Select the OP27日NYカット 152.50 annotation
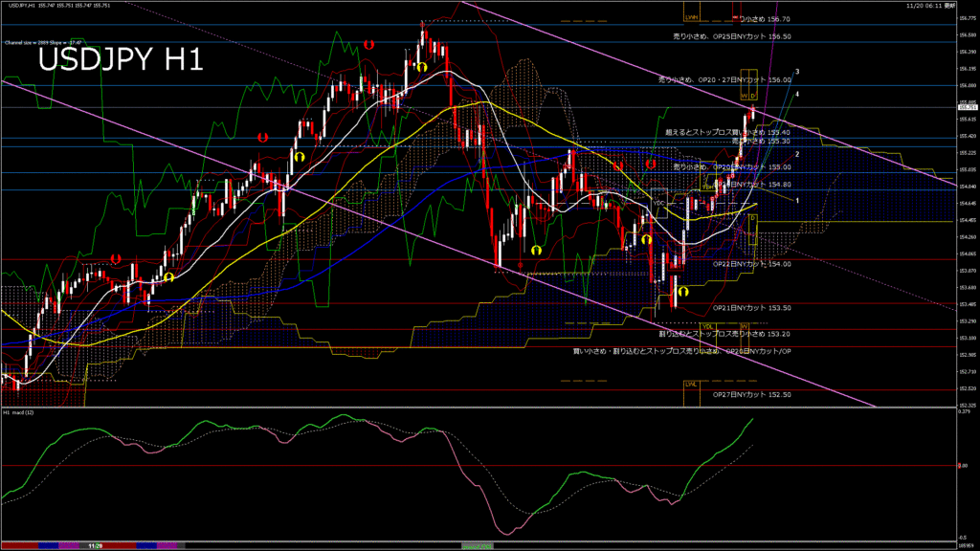Screen dimensions: 980x551 [752, 395]
